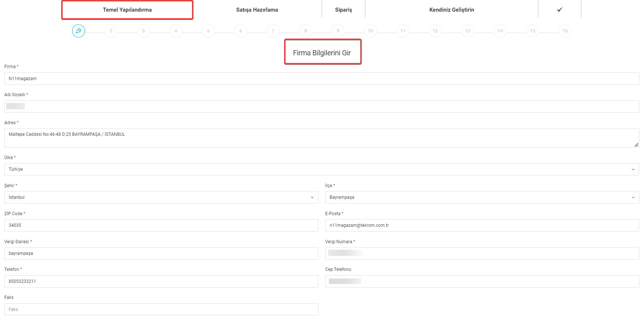
Task: Jump to step 8 circle
Action: coord(306,31)
